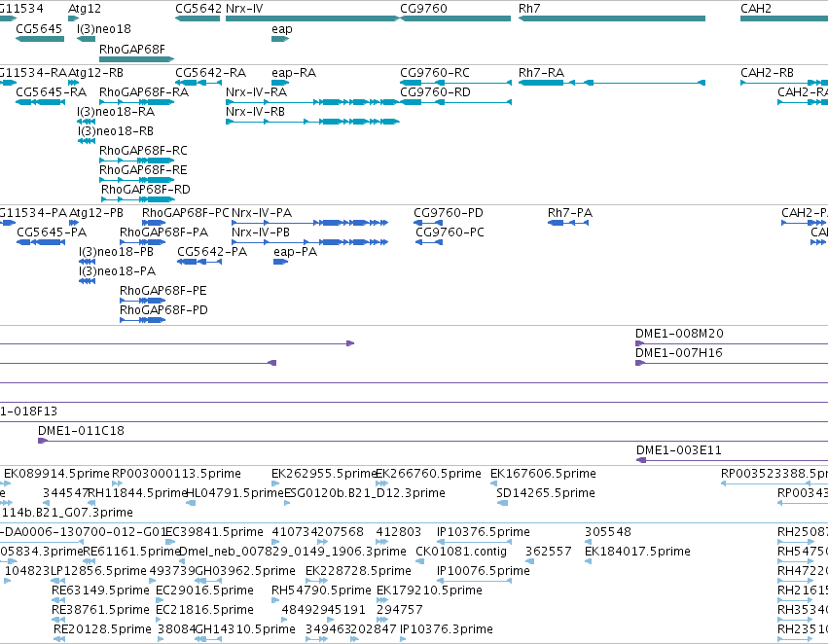Click protein CG9760-PC label
The height and width of the screenshot is (644, 828).
(x=450, y=233)
